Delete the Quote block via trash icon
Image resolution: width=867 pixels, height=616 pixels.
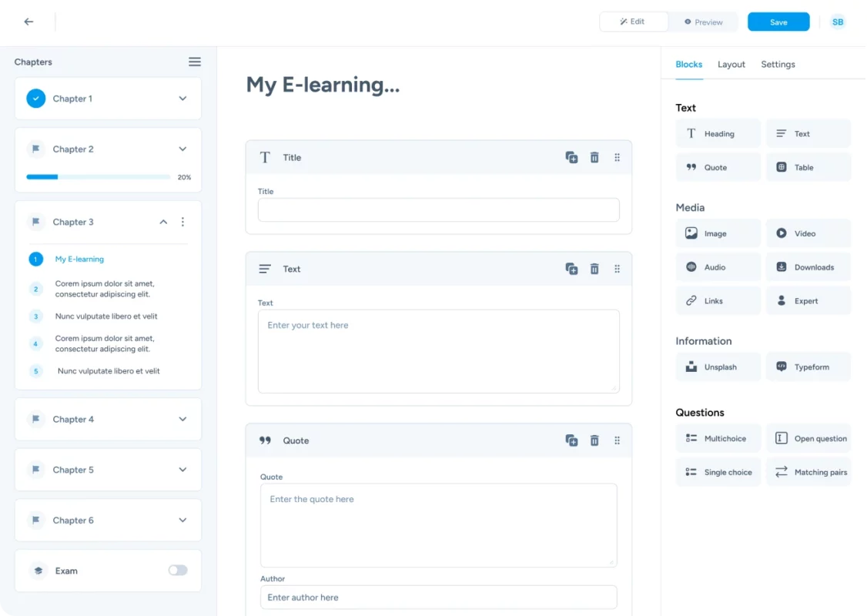pyautogui.click(x=594, y=440)
